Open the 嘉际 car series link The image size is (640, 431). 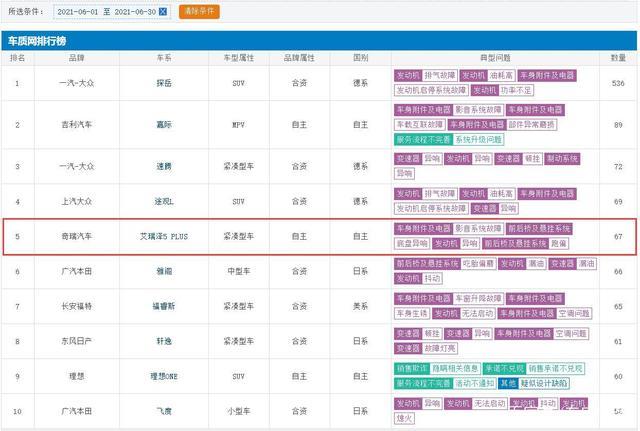164,125
